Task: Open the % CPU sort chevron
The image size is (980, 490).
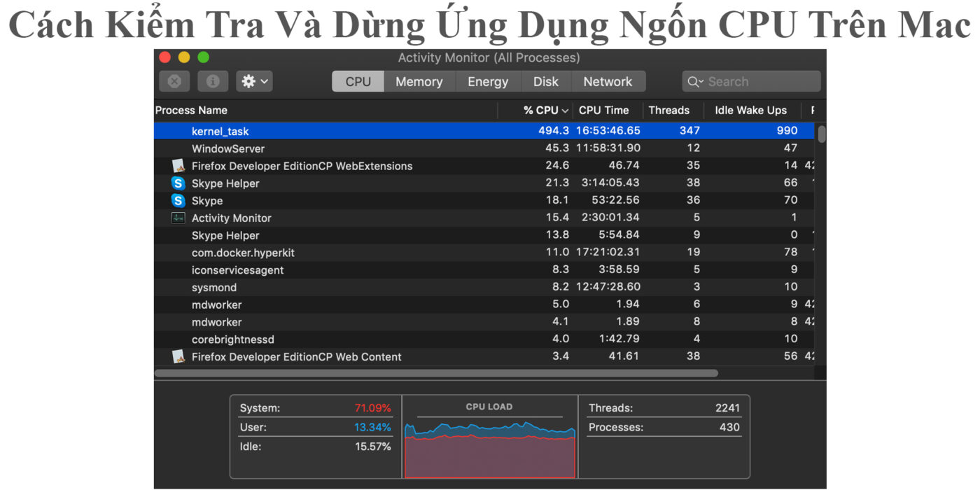Action: tap(566, 110)
